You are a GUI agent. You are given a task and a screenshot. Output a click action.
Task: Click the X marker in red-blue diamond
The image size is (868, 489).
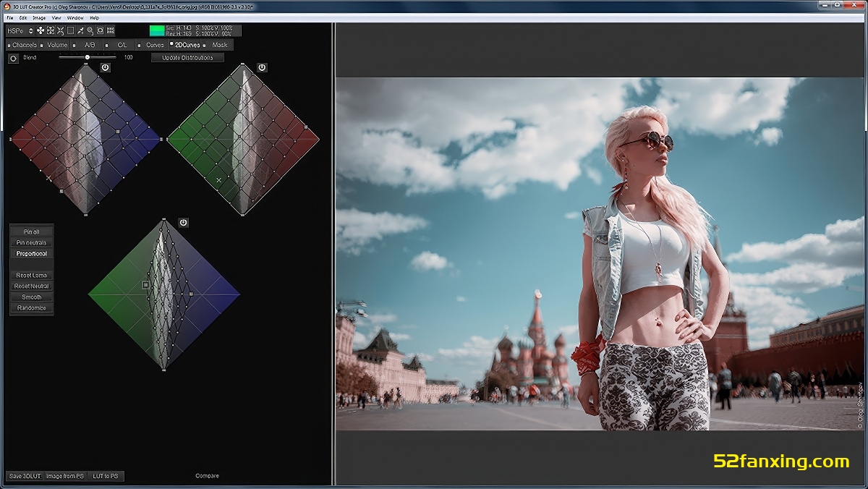49,177
